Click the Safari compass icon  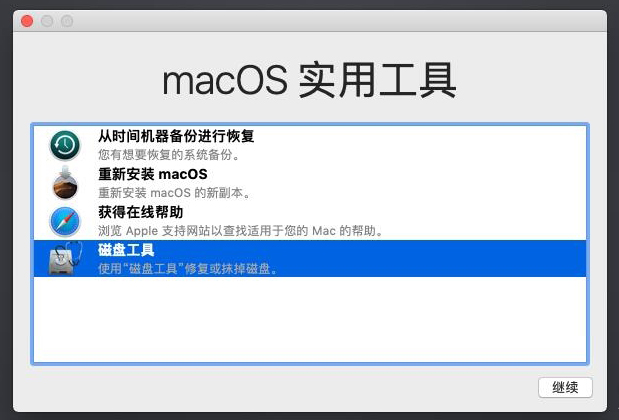[x=65, y=221]
